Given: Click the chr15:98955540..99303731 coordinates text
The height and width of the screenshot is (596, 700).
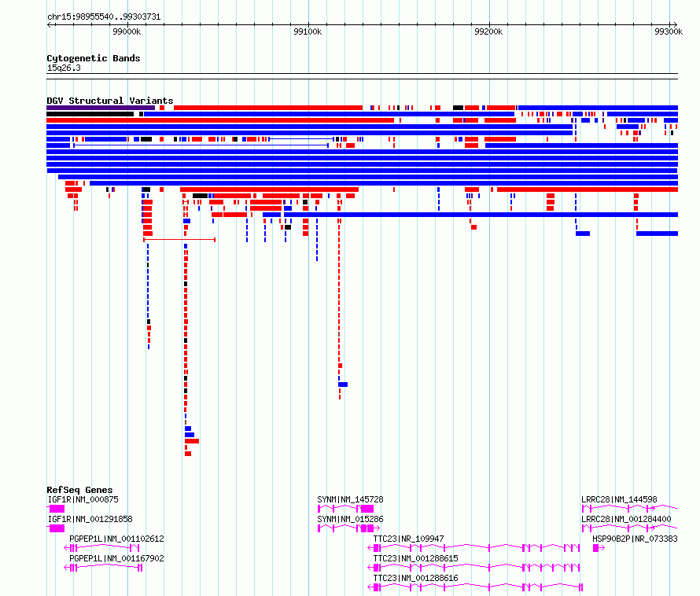Looking at the screenshot, I should [104, 17].
